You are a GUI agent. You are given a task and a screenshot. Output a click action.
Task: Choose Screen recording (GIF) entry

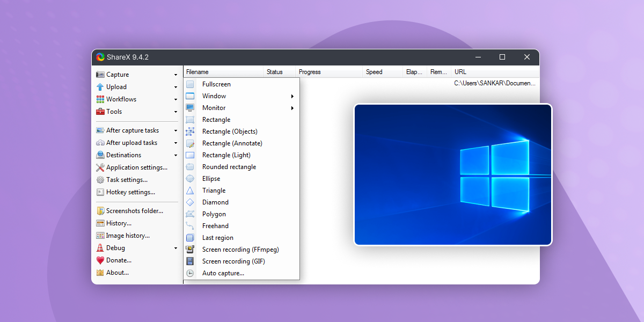coord(241,261)
